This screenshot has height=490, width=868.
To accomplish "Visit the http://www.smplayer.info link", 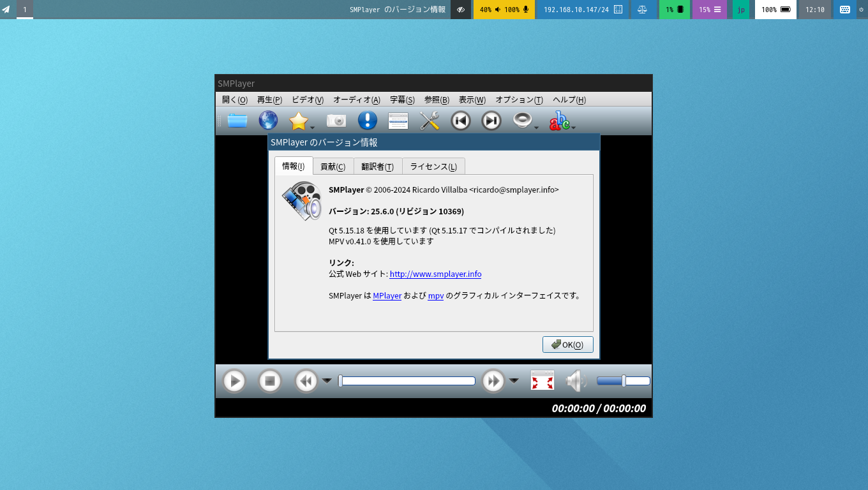I will click(435, 274).
